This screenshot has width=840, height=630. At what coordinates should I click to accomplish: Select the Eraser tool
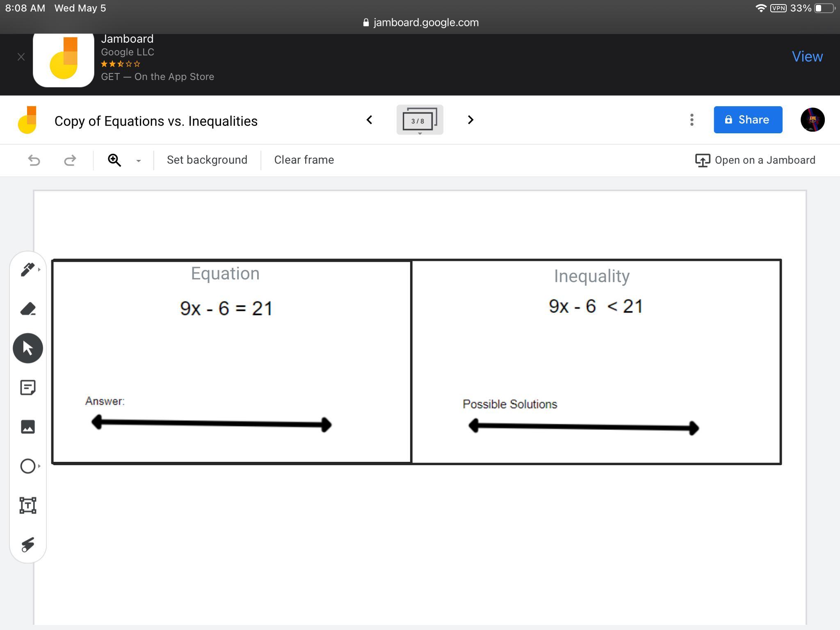(27, 309)
